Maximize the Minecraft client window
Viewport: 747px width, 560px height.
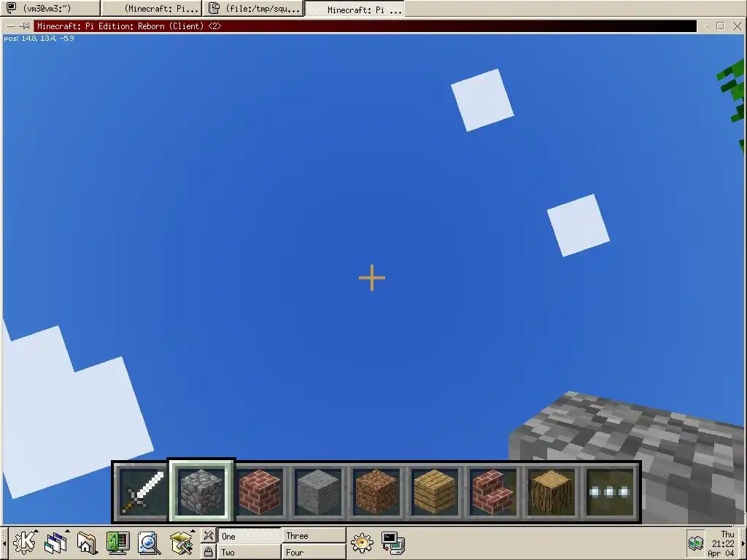[x=720, y=26]
